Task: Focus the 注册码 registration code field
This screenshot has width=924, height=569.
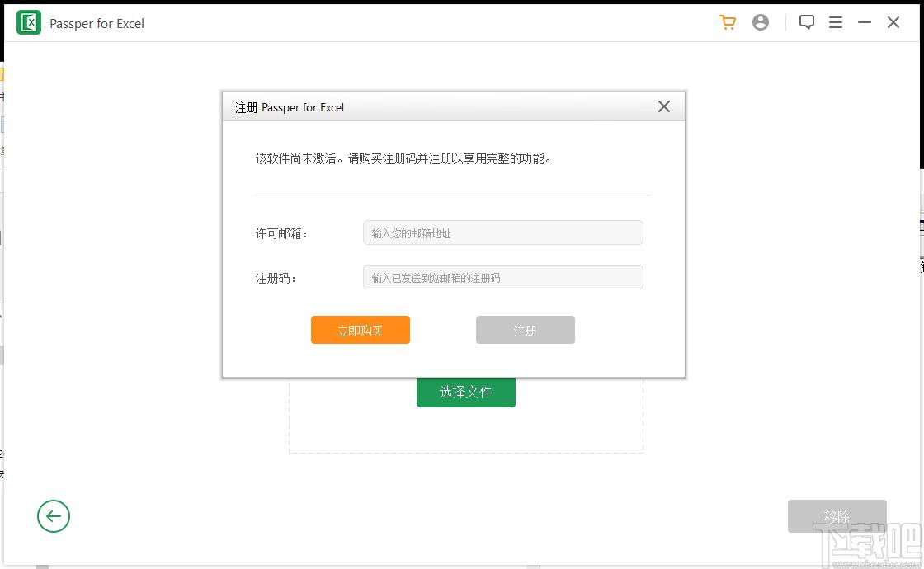Action: (502, 277)
